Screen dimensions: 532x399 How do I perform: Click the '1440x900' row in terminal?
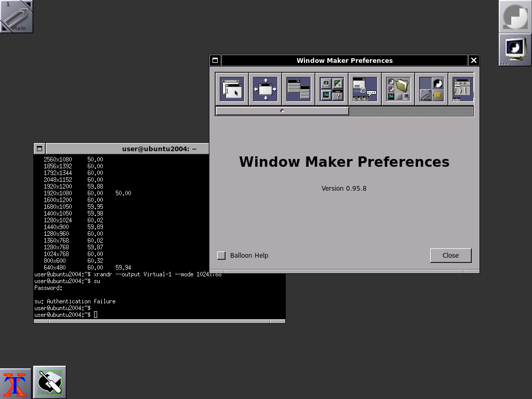[74, 227]
